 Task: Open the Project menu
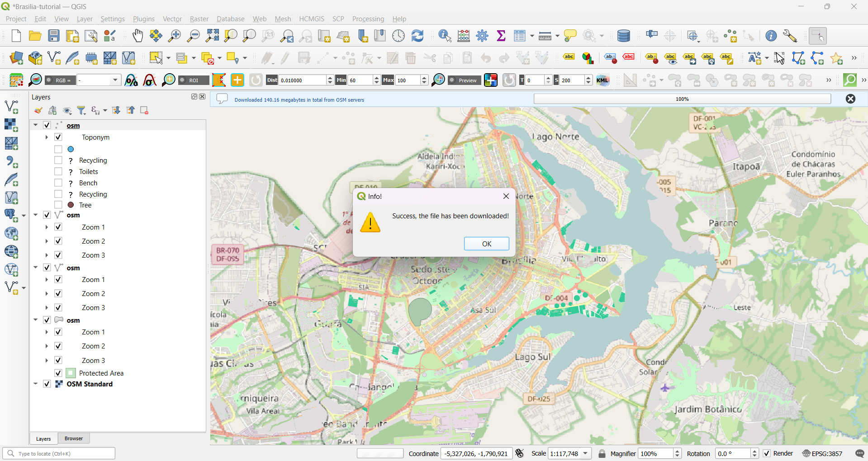pyautogui.click(x=16, y=19)
